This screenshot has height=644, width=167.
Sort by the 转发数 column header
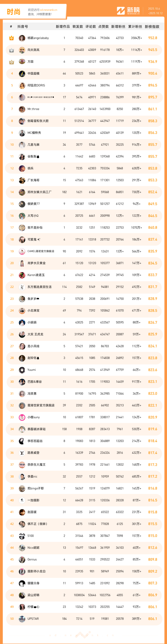point(78,26)
